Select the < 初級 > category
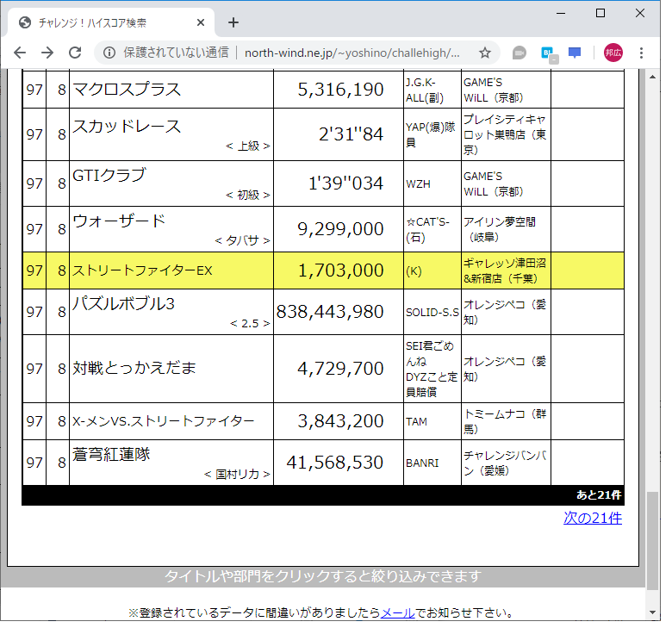This screenshot has width=672, height=634. 248,195
